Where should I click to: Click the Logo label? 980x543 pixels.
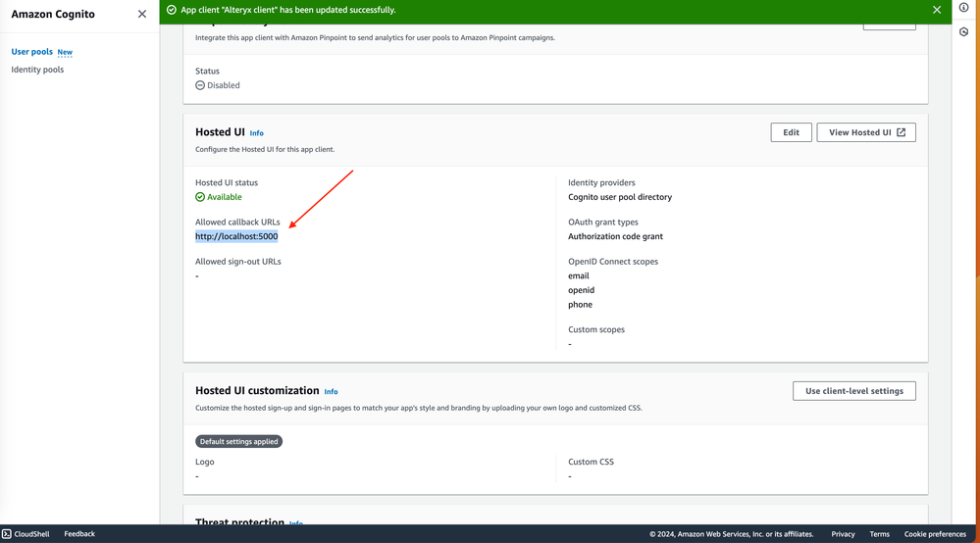[204, 462]
